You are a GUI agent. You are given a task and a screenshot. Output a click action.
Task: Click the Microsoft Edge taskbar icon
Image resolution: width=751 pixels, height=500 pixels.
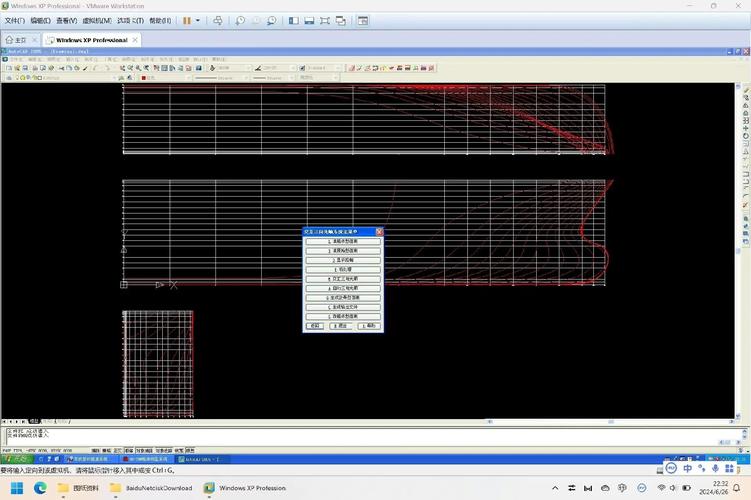(40, 488)
